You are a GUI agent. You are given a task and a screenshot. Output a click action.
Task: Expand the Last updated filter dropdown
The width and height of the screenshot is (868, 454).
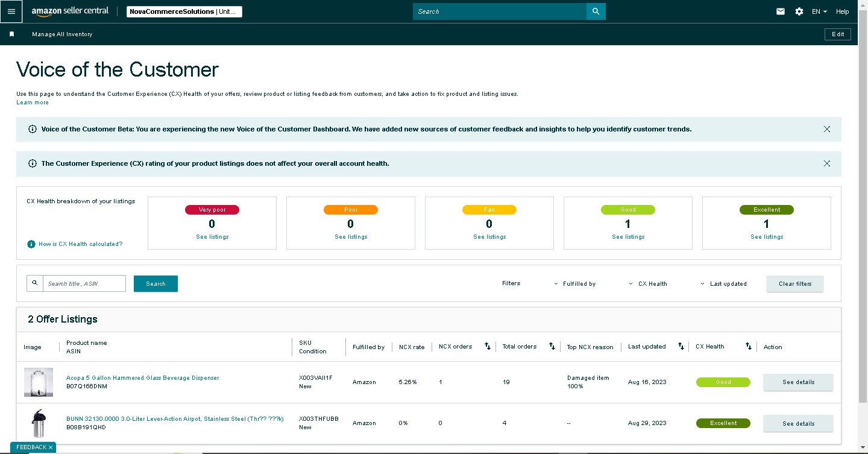pos(724,284)
